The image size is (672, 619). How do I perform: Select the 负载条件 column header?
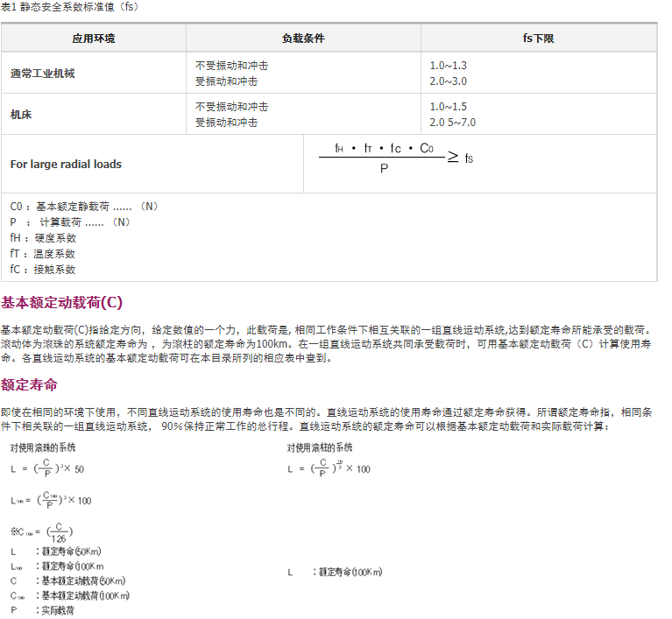pyautogui.click(x=303, y=39)
